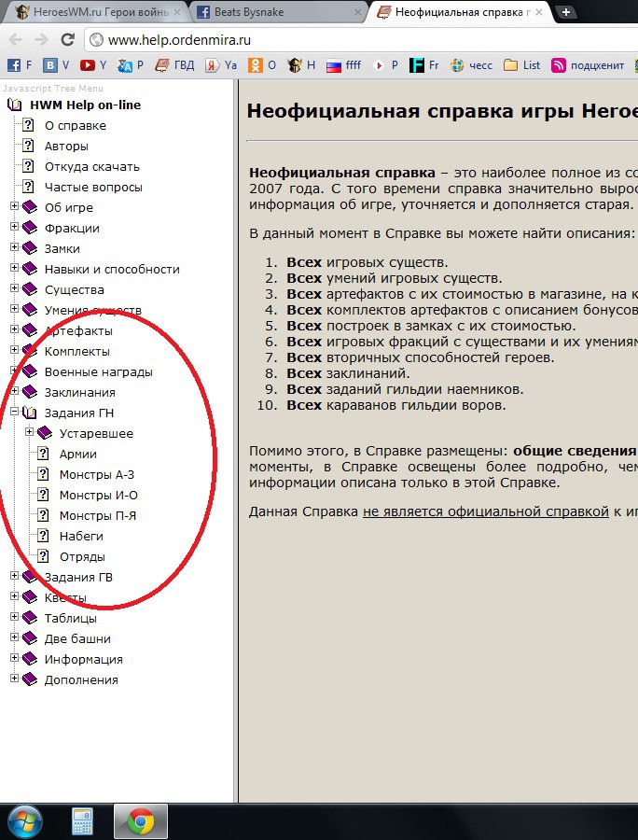Open the 'Отряды' page
Screen dimensions: 638x840
coord(82,556)
